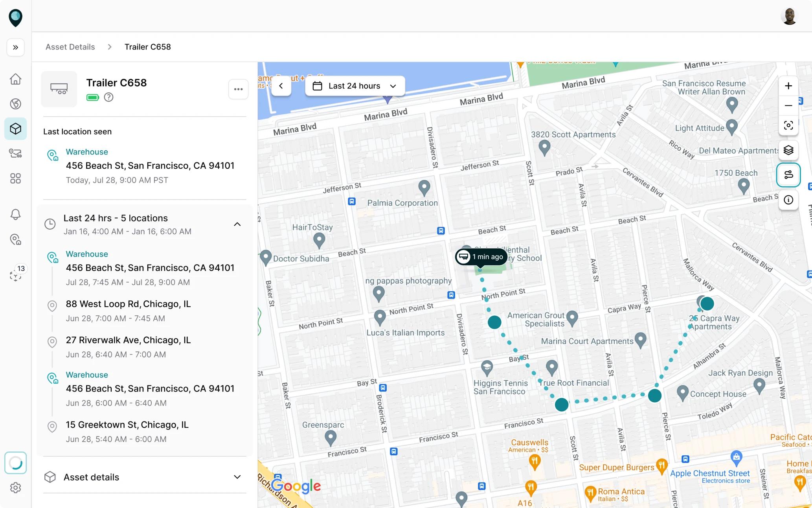Click the scan icon showing the 13 badge
812x508 pixels.
click(x=15, y=275)
